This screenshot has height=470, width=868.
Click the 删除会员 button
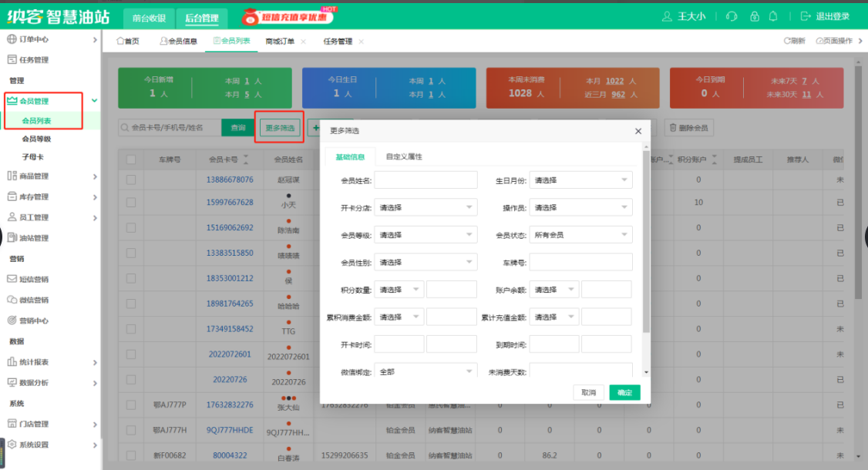pos(689,128)
